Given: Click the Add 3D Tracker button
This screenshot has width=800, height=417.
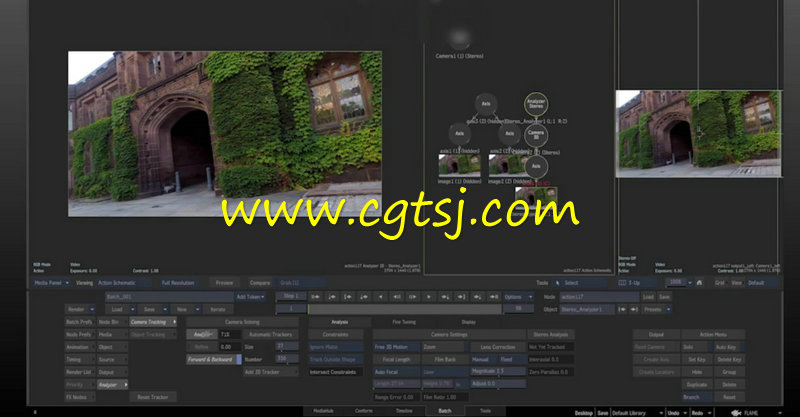Looking at the screenshot, I should (x=270, y=372).
